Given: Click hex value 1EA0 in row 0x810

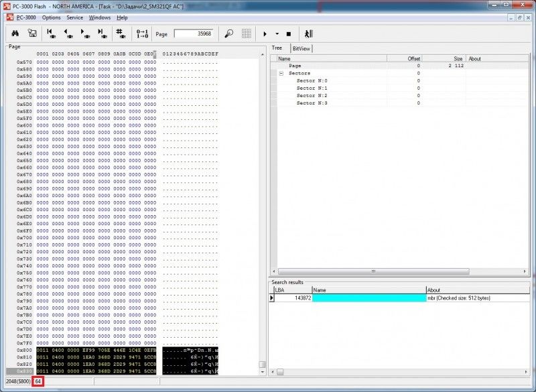Looking at the screenshot, I should click(88, 357).
